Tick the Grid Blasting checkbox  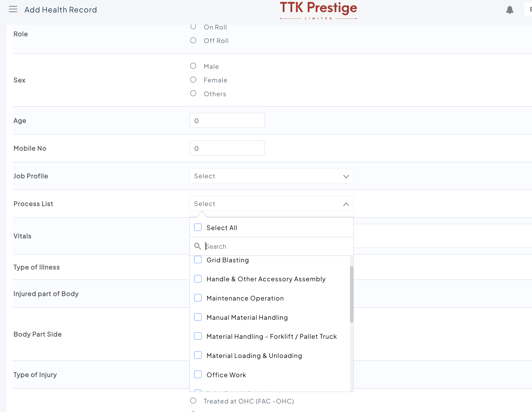(198, 260)
